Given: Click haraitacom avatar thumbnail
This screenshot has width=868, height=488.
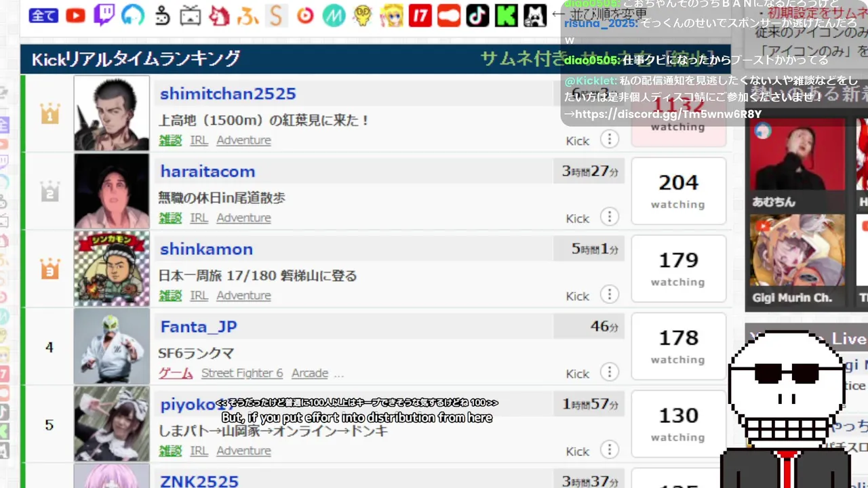Looking at the screenshot, I should pyautogui.click(x=111, y=190).
